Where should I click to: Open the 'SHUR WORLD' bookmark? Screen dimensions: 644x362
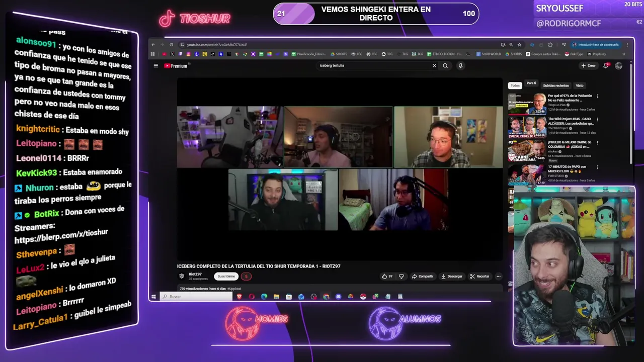click(488, 54)
